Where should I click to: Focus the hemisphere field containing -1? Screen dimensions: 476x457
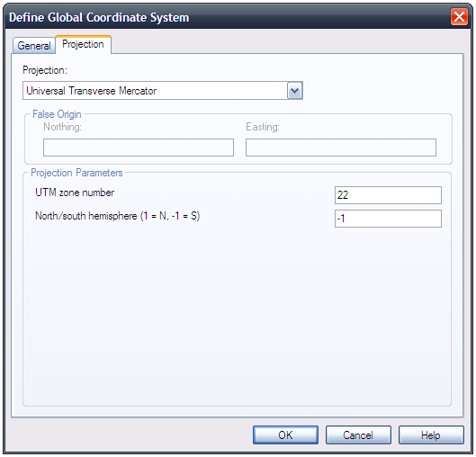tap(388, 219)
